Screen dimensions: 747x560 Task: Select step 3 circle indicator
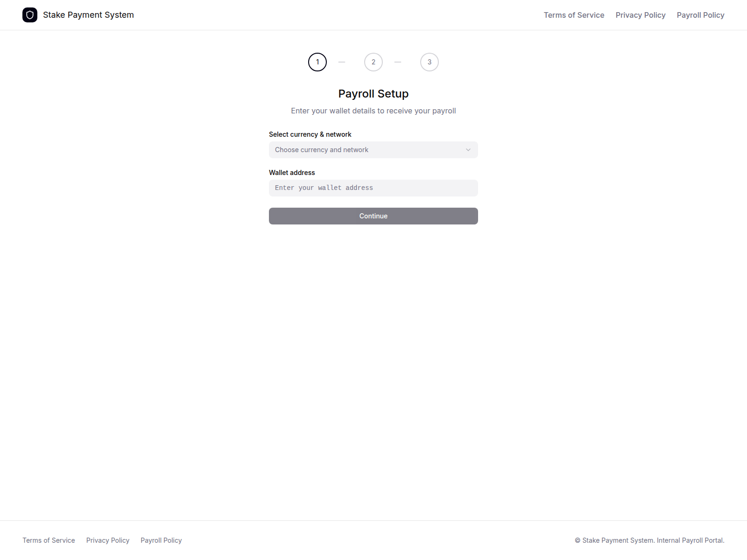tap(430, 62)
